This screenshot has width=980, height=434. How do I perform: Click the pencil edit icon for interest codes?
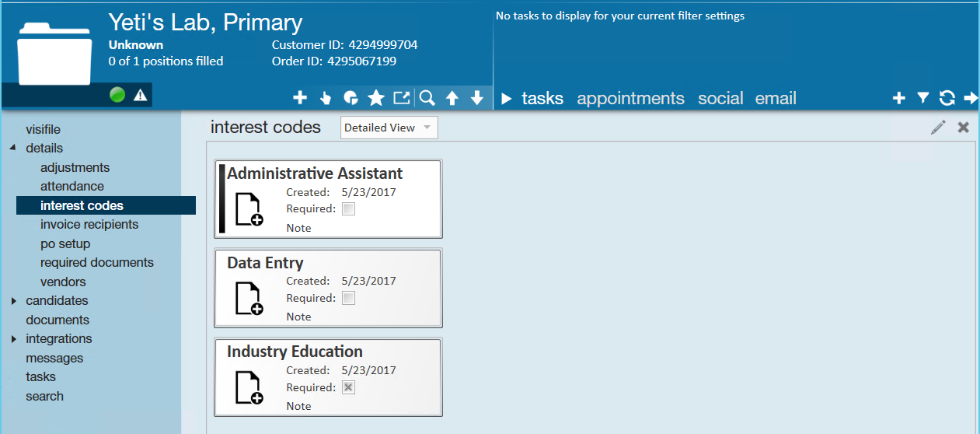coord(938,128)
